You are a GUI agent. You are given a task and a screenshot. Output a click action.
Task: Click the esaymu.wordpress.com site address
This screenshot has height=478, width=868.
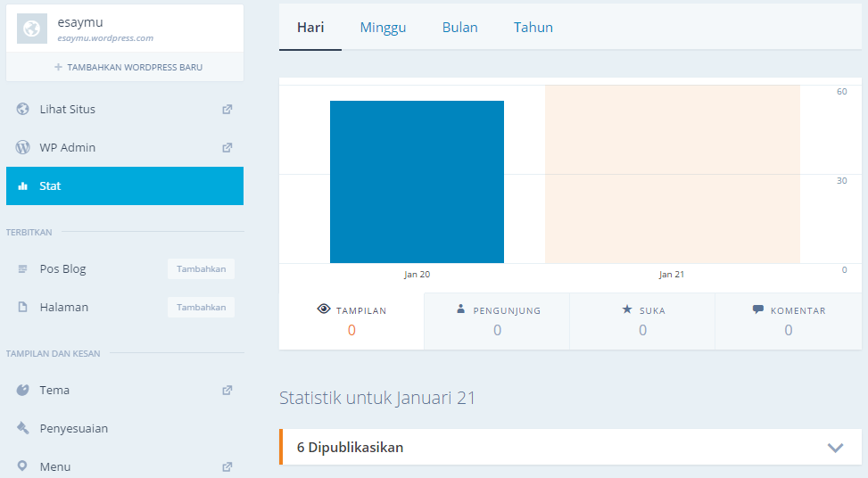tap(105, 38)
